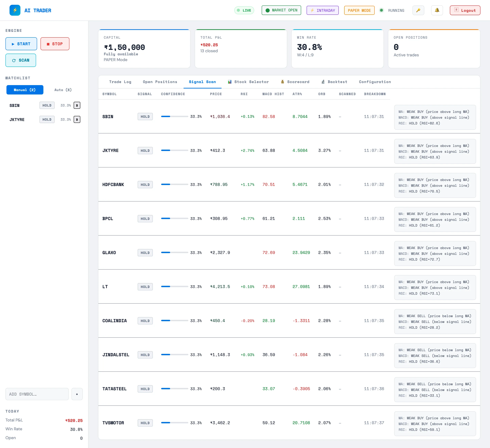Open the API key icon button
Viewport: 490px width, 448px height.
[x=418, y=10]
